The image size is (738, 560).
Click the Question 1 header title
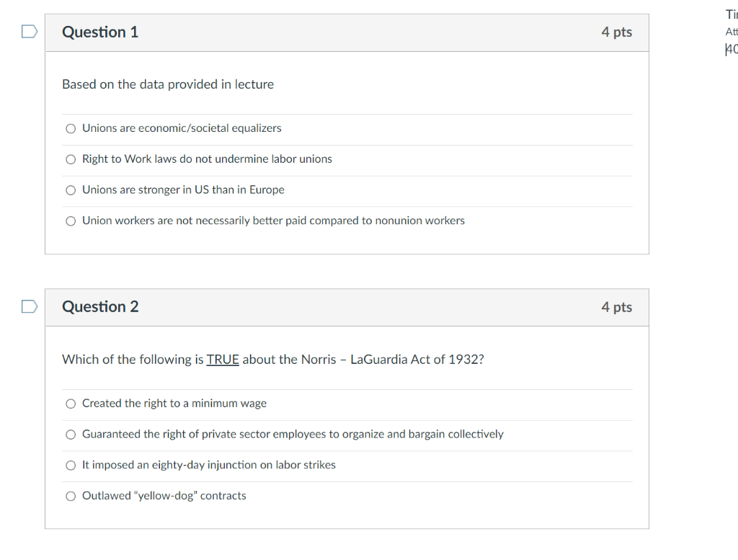coord(100,32)
